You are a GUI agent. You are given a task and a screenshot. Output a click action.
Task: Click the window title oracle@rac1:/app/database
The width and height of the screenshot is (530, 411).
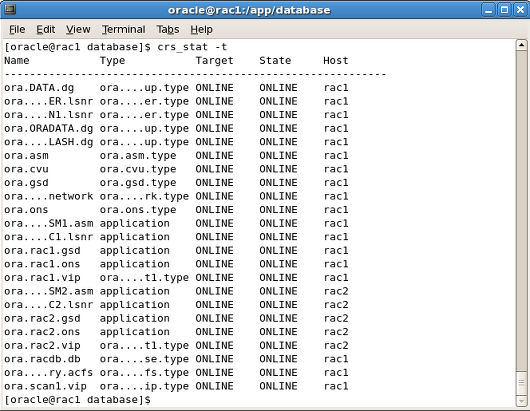tap(249, 10)
